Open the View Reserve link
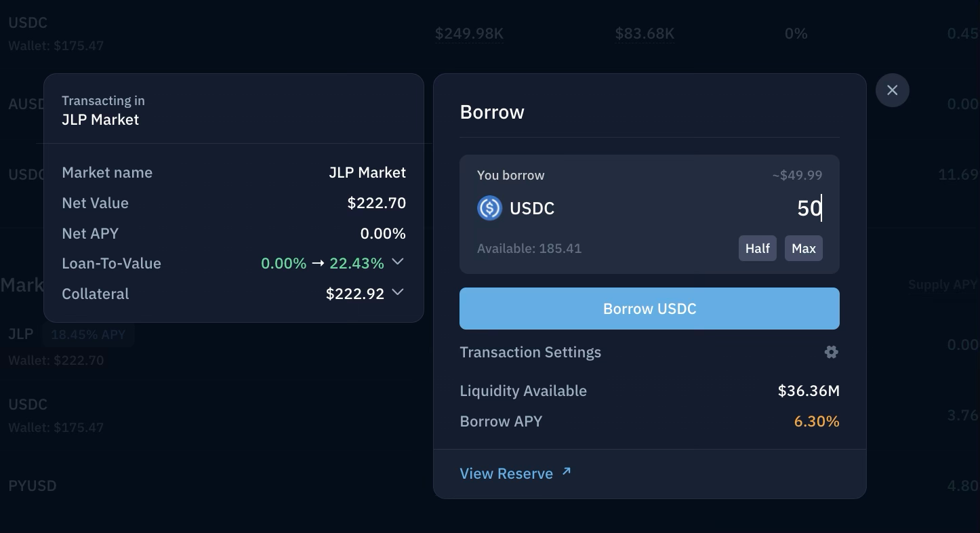980x533 pixels. tap(506, 473)
